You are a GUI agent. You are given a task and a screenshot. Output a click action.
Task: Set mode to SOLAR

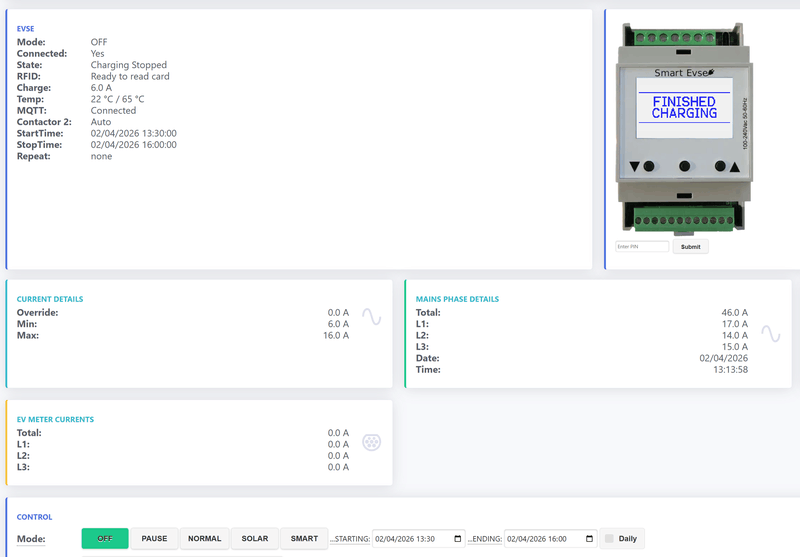tap(255, 539)
